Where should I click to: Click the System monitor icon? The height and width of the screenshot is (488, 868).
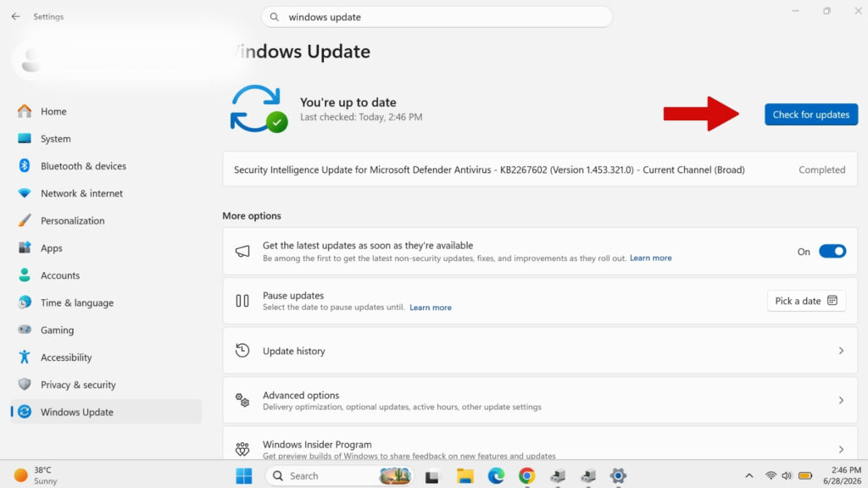point(25,138)
